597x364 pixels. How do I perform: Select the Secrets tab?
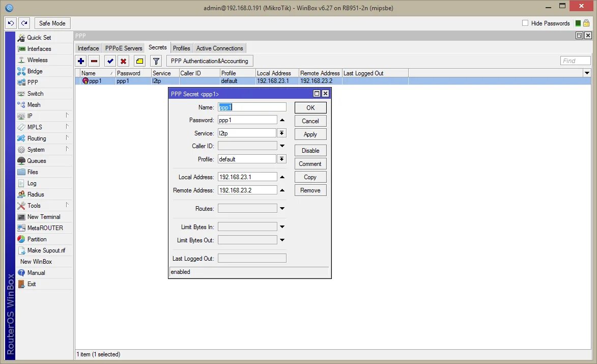point(158,47)
